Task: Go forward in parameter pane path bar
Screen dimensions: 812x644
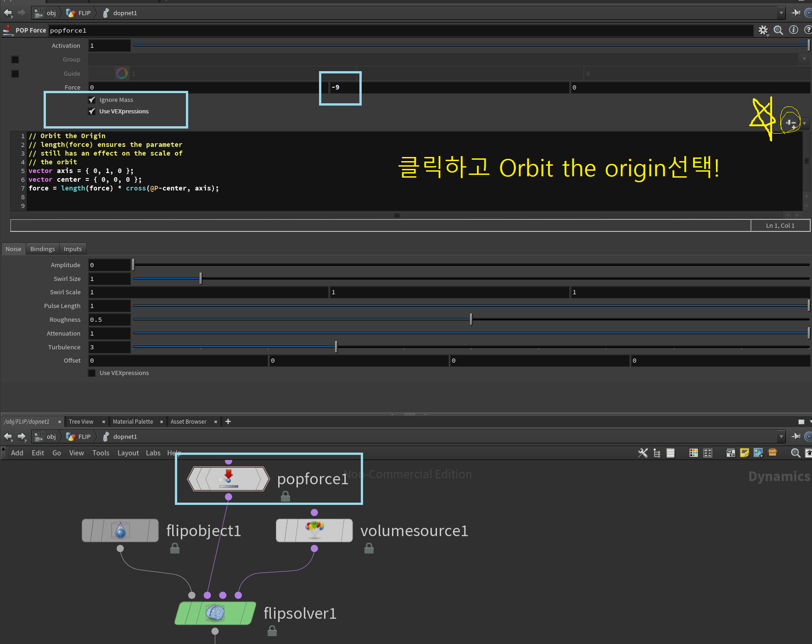Action: pyautogui.click(x=22, y=13)
